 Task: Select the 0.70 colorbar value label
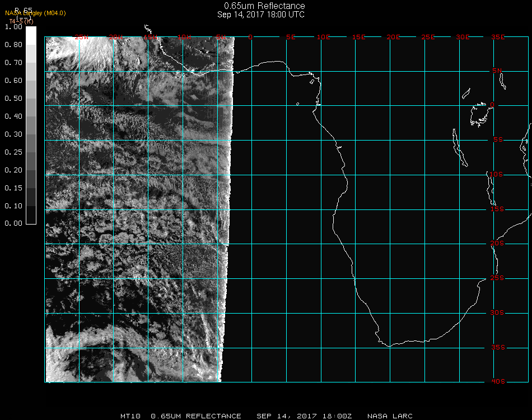(x=13, y=63)
